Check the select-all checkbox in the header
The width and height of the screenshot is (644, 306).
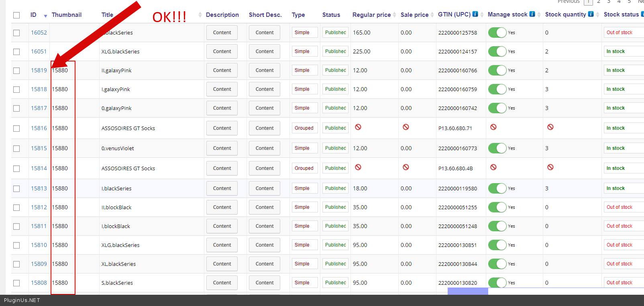pos(16,15)
